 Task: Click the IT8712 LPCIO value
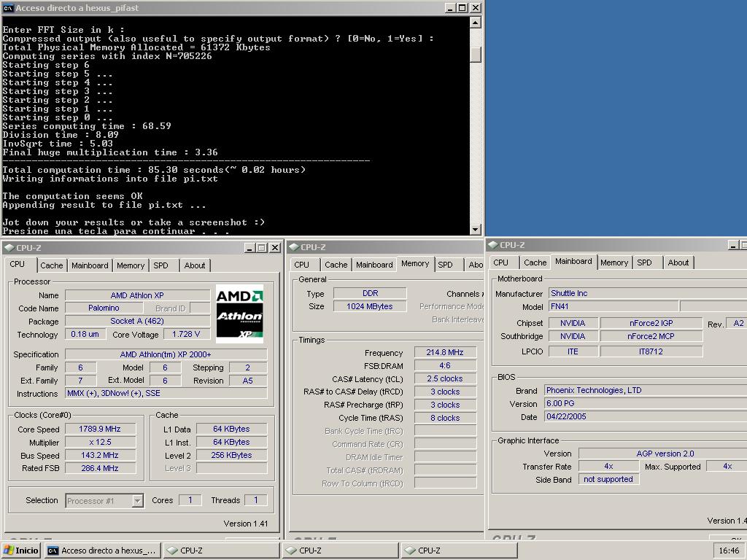(x=651, y=351)
